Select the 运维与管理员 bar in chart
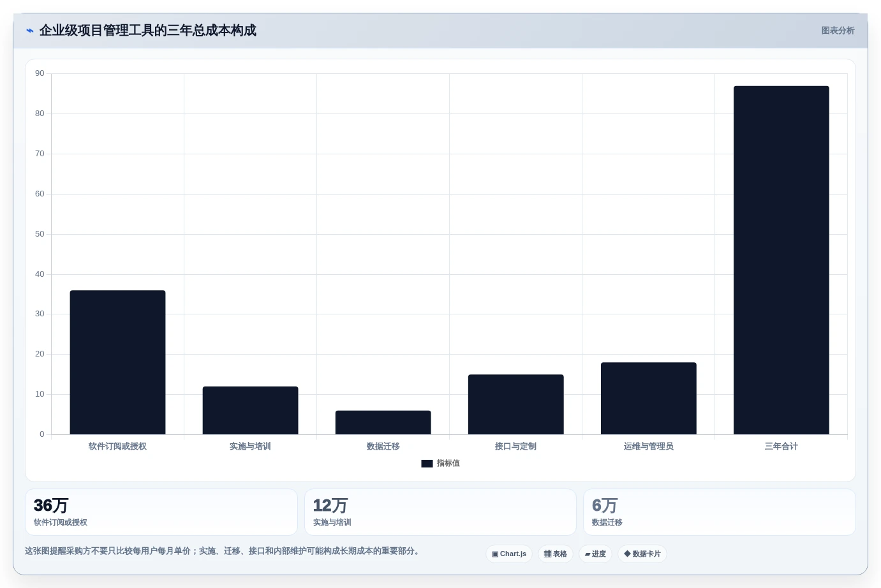 [648, 399]
